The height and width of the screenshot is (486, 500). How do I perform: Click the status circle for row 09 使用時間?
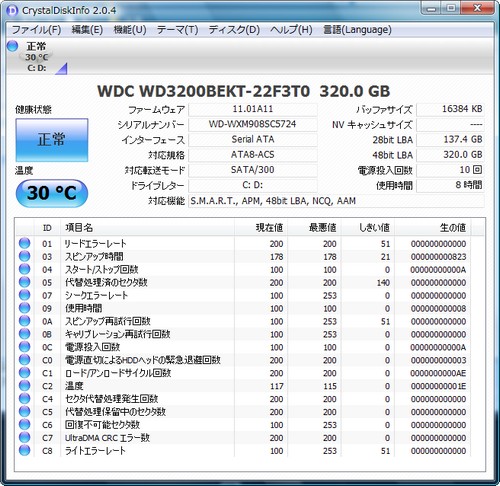(24, 308)
